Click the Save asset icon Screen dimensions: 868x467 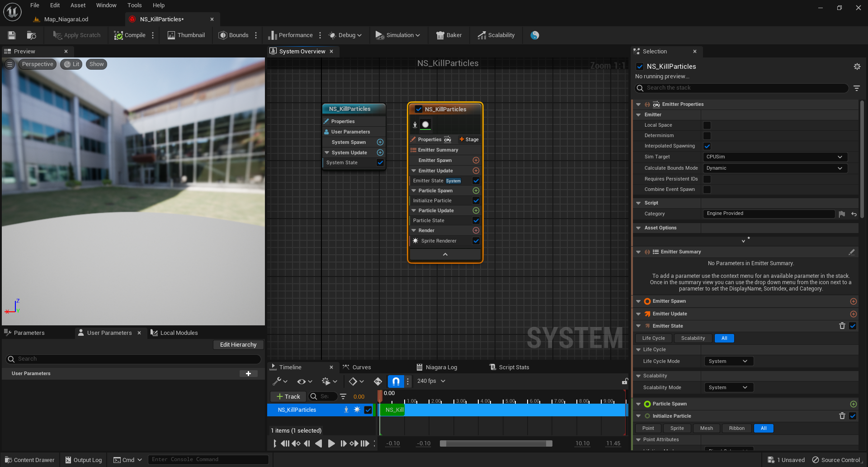pos(12,35)
